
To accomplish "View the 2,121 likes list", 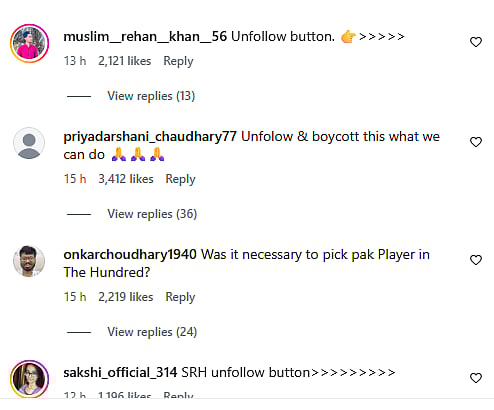I will pos(124,61).
